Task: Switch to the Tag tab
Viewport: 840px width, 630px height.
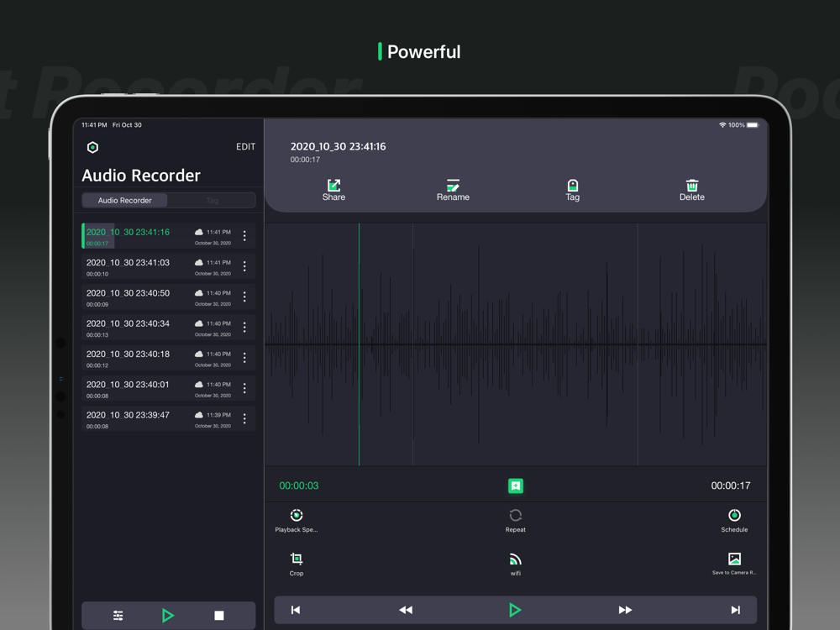Action: click(212, 200)
